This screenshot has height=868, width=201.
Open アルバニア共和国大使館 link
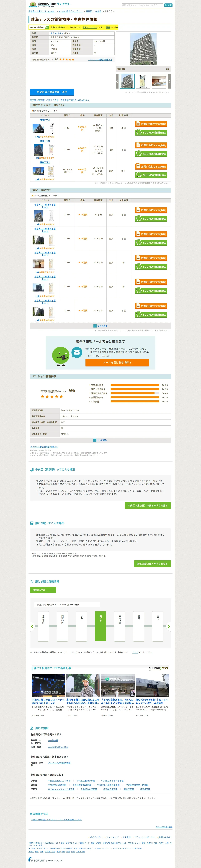pyautogui.click(x=59, y=763)
